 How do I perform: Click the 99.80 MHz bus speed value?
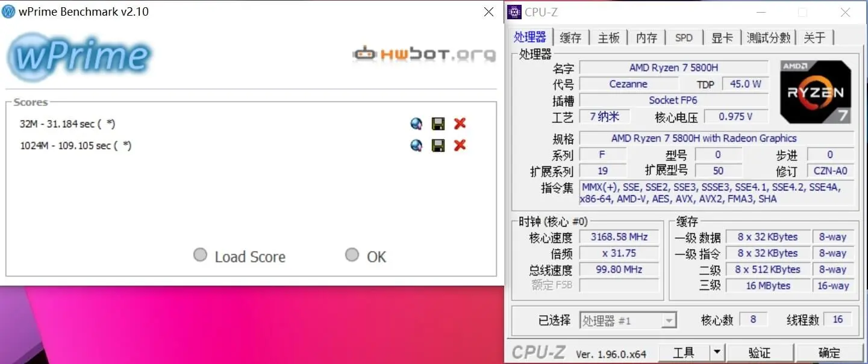[x=619, y=269]
